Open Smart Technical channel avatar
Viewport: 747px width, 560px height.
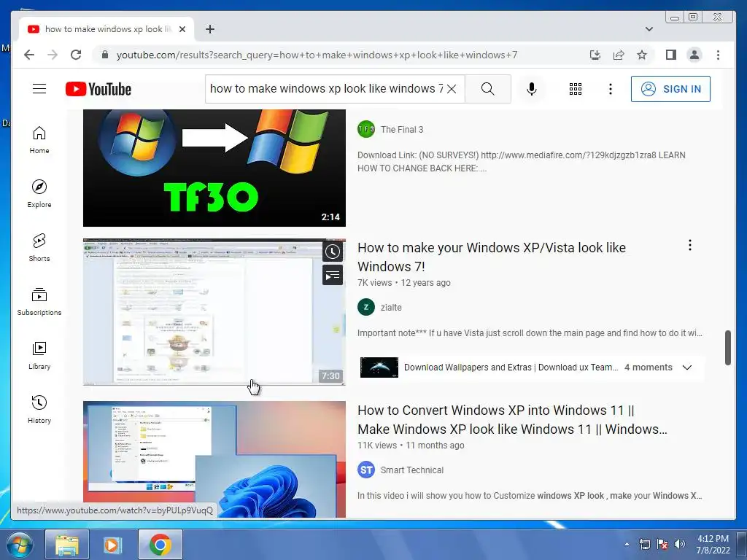tap(366, 470)
